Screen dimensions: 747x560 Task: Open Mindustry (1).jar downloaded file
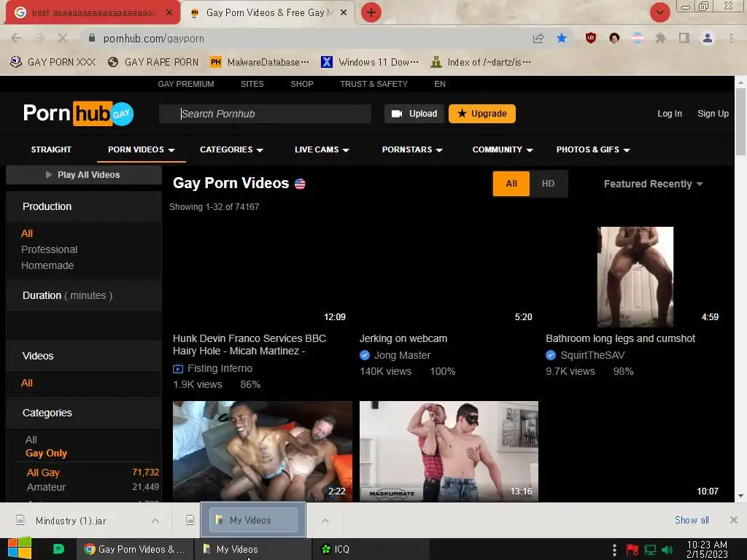click(x=71, y=521)
